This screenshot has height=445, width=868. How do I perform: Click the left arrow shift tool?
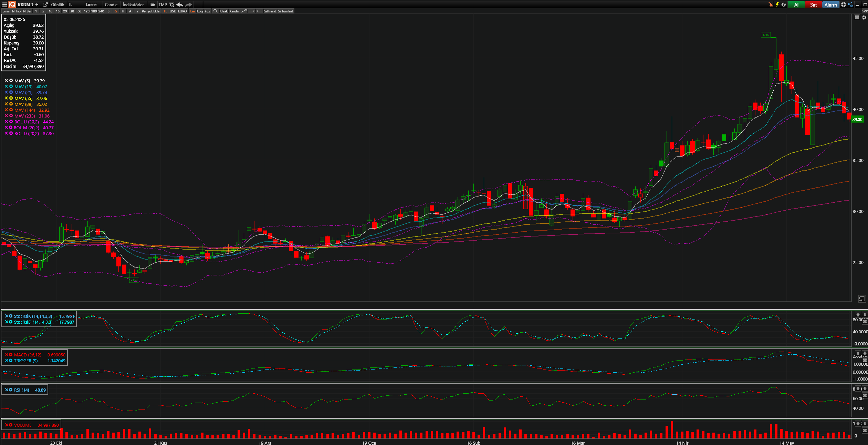tap(260, 11)
